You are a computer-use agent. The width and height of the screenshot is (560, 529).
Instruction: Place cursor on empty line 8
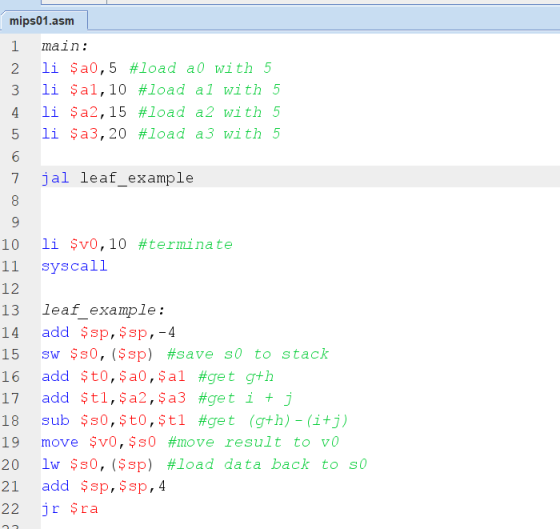[300, 200]
